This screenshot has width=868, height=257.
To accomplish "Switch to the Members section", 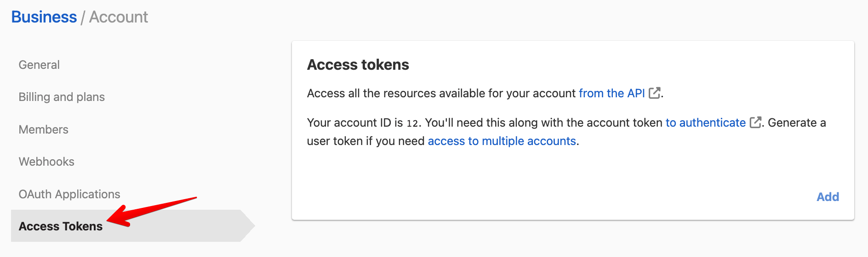I will (x=43, y=129).
